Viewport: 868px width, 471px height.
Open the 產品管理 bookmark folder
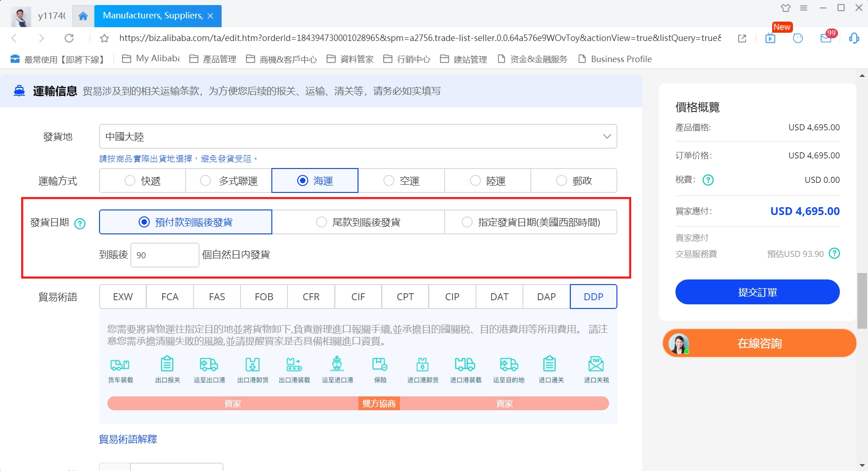213,59
